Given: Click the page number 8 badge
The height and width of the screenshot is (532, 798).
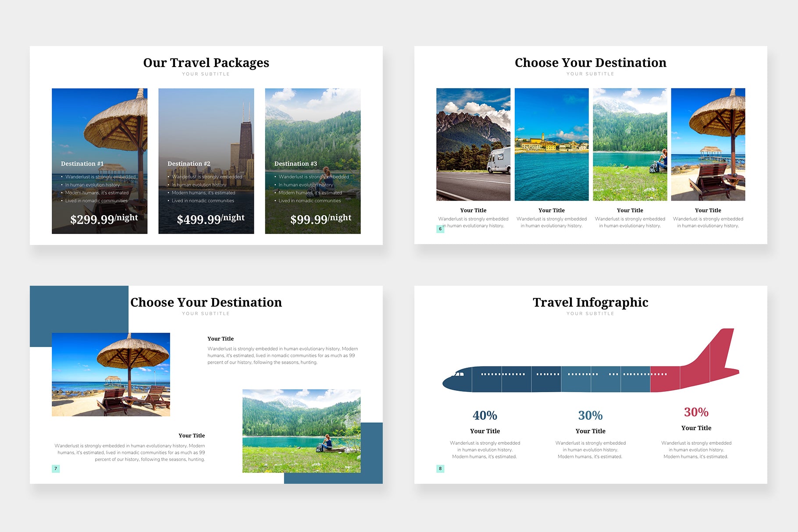Looking at the screenshot, I should [x=440, y=468].
